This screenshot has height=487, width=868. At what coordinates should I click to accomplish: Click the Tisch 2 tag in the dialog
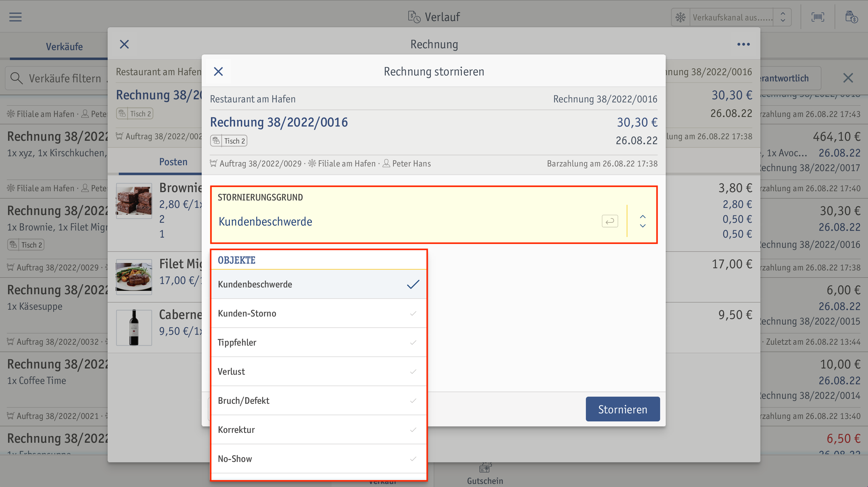(229, 141)
